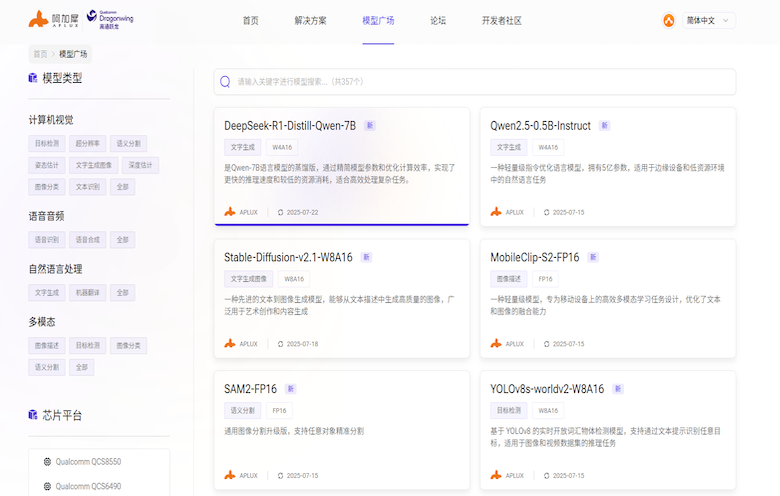The image size is (780, 496).
Task: Click the APLUX logo on the MobileClip-S2-FP16 card
Action: pos(496,344)
